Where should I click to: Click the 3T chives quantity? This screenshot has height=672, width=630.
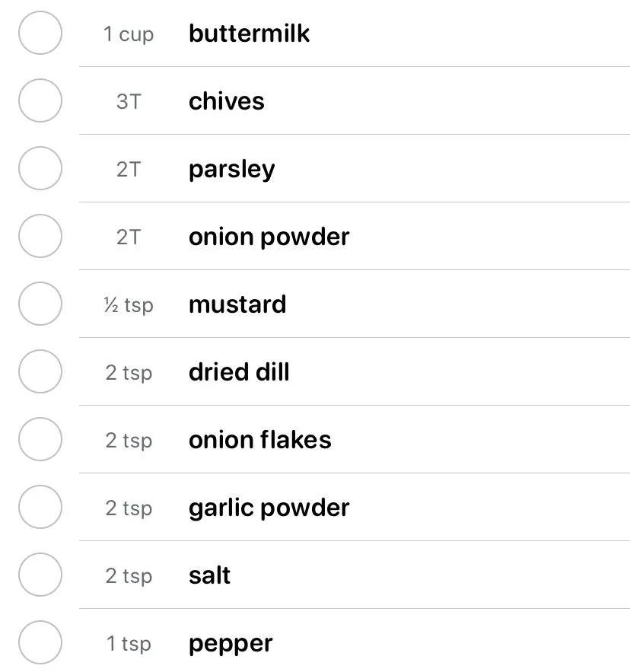point(129,101)
